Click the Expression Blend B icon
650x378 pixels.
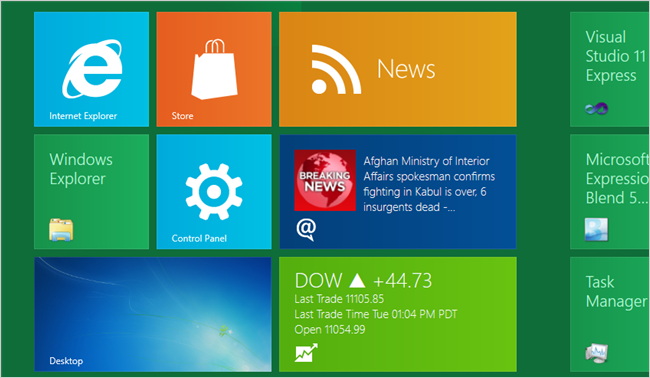pyautogui.click(x=597, y=230)
